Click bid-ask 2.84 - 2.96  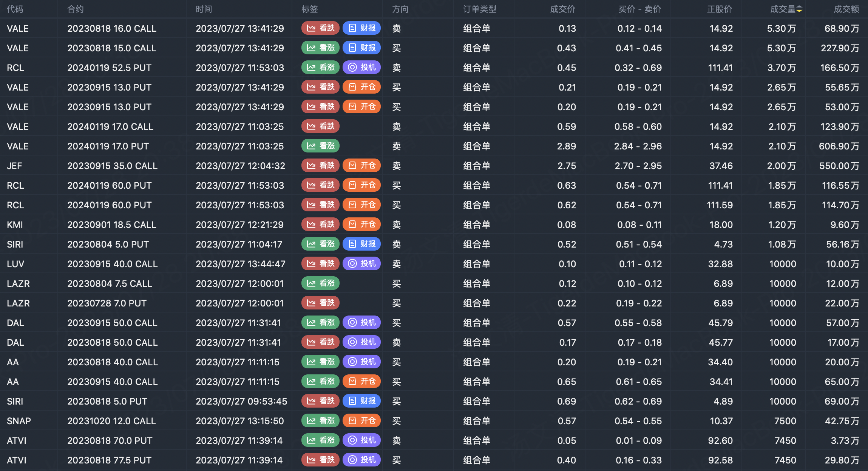click(638, 146)
